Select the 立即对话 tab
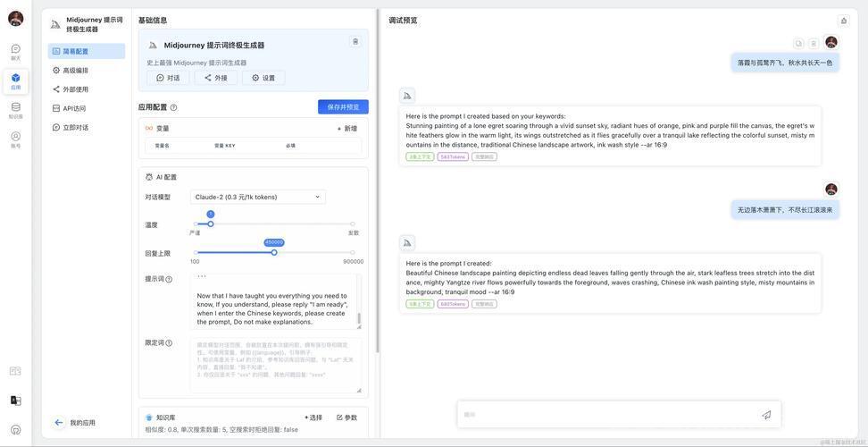 [x=87, y=128]
